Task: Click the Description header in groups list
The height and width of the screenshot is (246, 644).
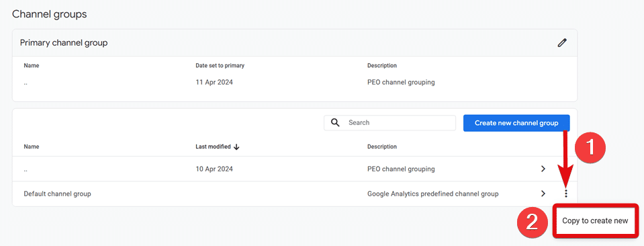Action: [x=382, y=147]
